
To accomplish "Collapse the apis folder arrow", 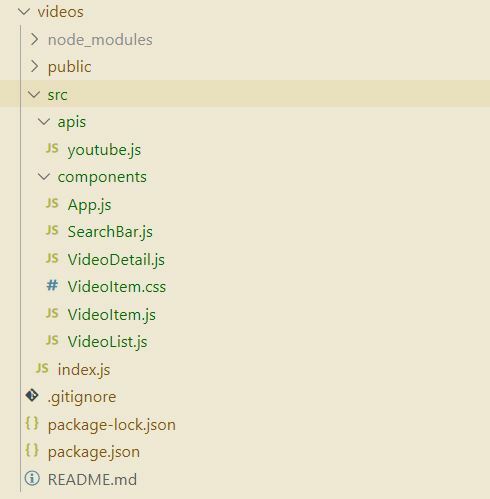I will (x=44, y=122).
